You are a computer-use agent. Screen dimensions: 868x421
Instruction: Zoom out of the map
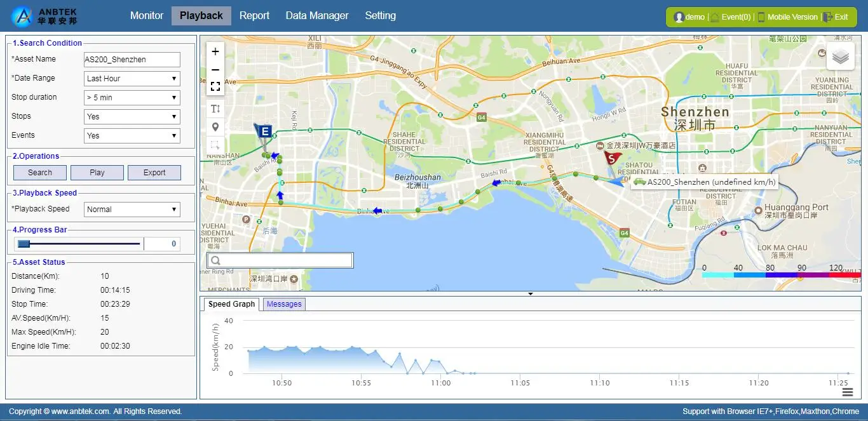215,69
